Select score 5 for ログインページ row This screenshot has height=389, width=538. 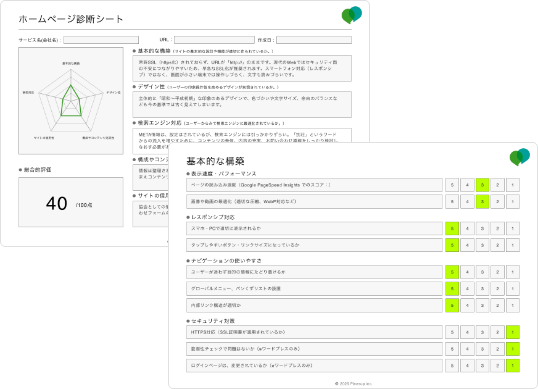pos(452,366)
